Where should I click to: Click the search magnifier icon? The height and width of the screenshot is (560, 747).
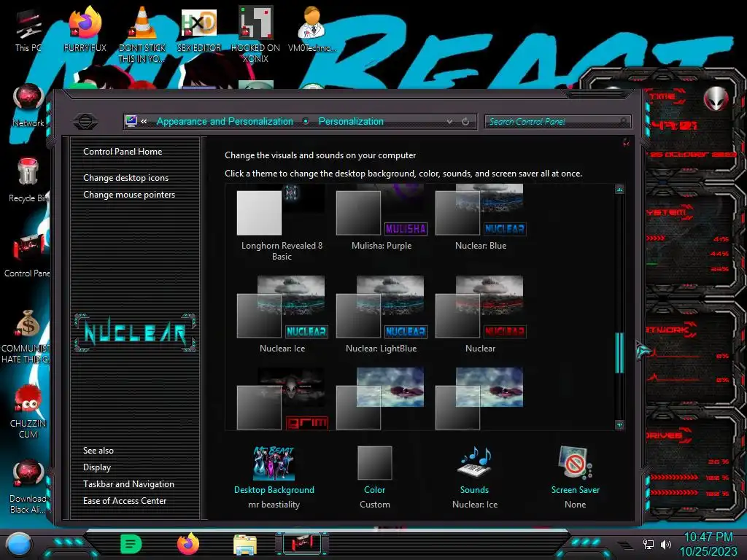point(623,122)
